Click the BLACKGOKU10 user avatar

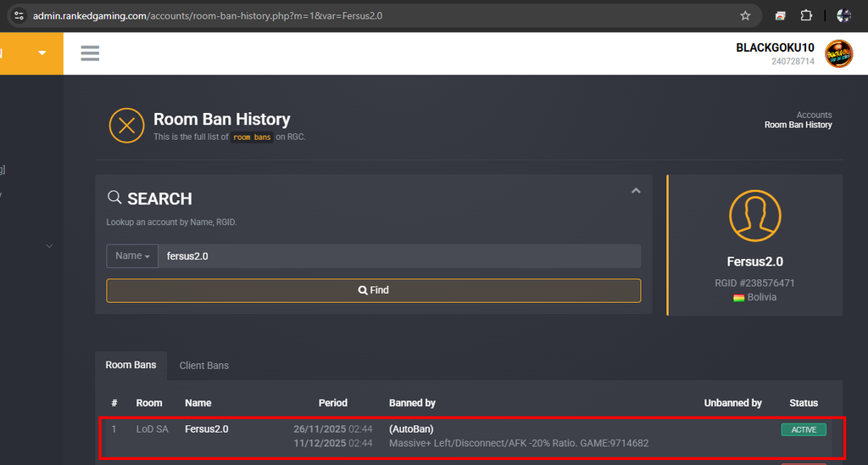pyautogui.click(x=838, y=53)
